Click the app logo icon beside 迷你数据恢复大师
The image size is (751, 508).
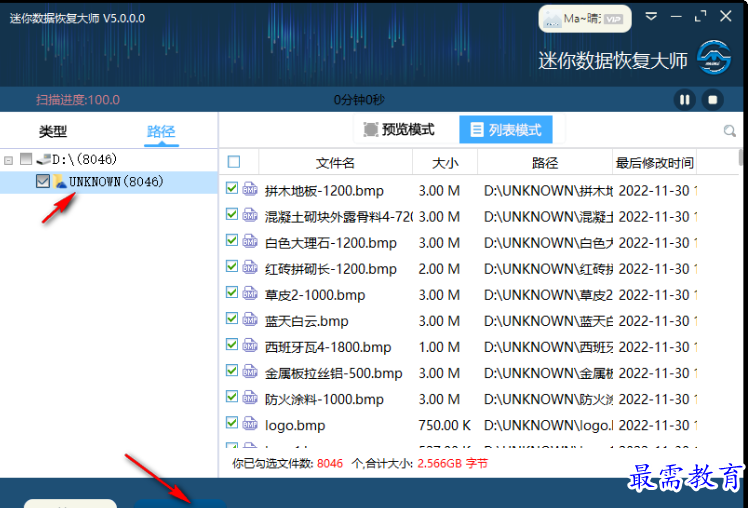714,57
